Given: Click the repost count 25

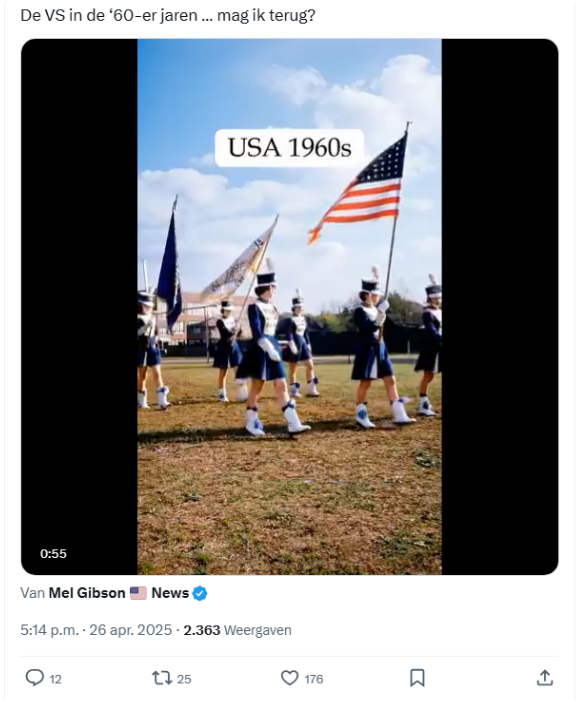Looking at the screenshot, I should point(184,679).
